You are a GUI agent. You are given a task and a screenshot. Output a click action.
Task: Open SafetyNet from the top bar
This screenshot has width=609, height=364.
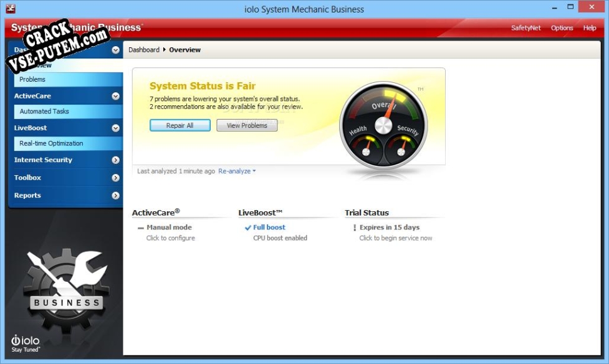525,28
